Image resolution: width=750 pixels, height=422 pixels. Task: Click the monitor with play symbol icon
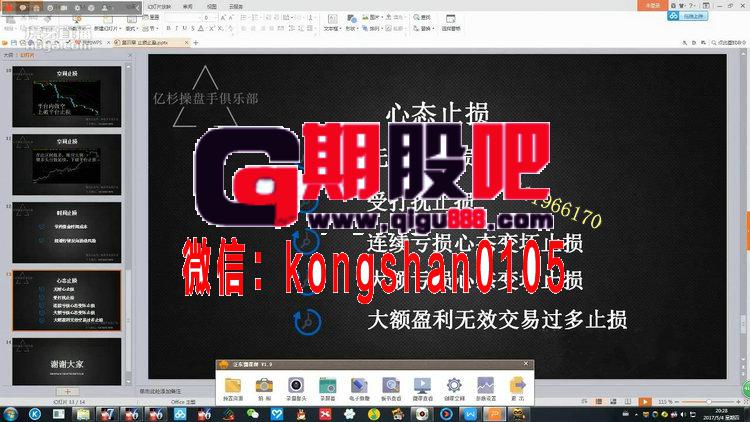422,385
